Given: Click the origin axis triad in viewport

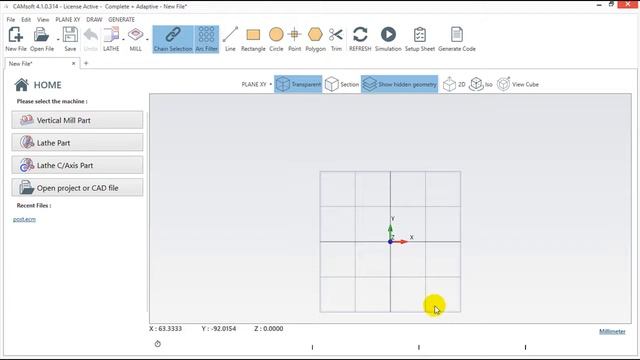Looking at the screenshot, I should 391,241.
